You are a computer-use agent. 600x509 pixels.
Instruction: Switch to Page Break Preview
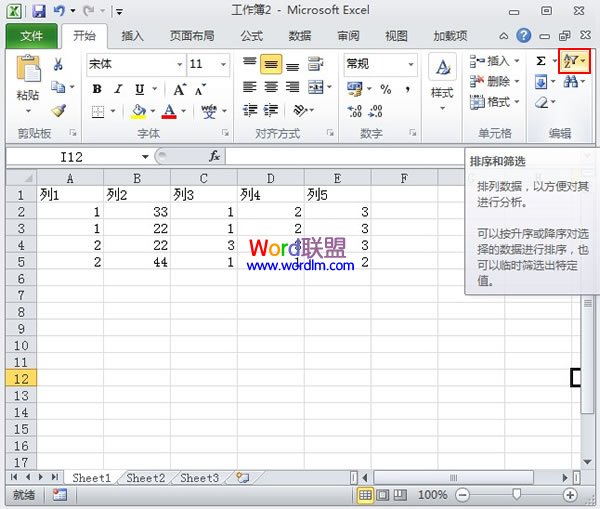tap(400, 495)
